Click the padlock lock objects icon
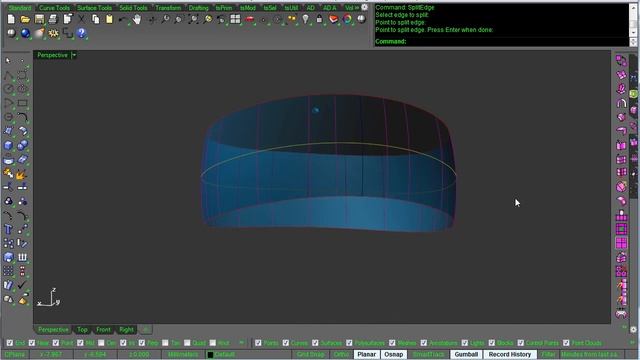The height and width of the screenshot is (360, 640). tap(319, 19)
